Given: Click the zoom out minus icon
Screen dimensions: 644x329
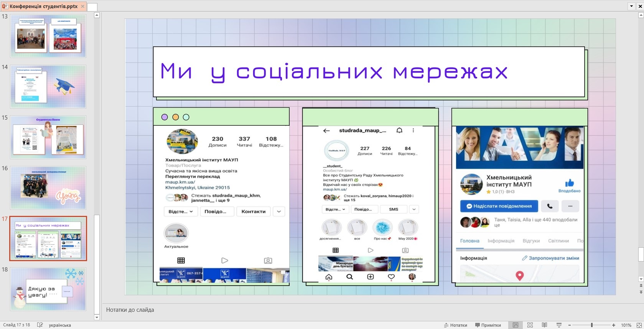Looking at the screenshot, I should 570,325.
